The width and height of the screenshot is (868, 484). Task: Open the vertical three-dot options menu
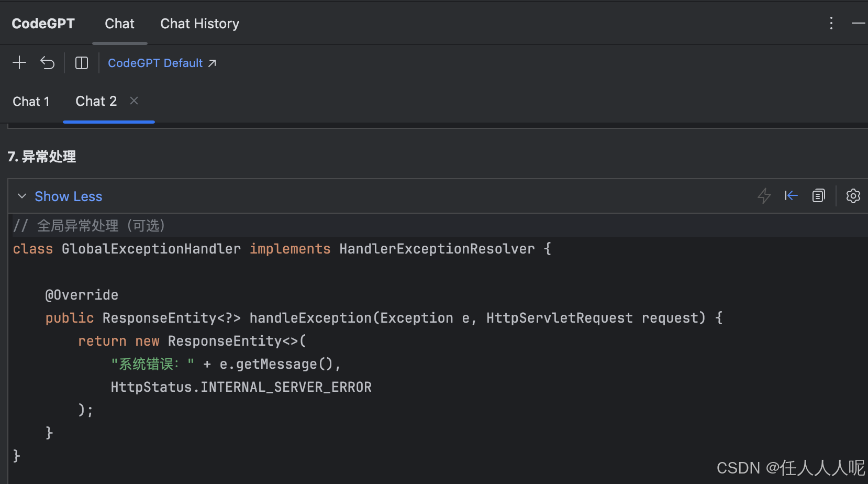pos(831,23)
